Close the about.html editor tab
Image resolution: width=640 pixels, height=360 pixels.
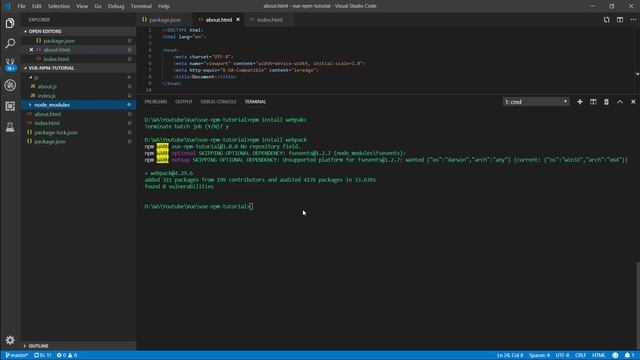click(238, 20)
